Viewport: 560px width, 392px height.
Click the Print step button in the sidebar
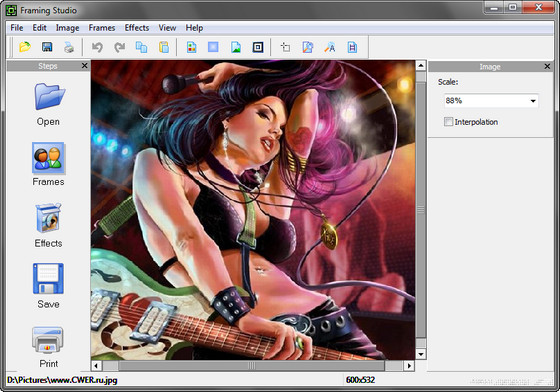click(x=48, y=347)
